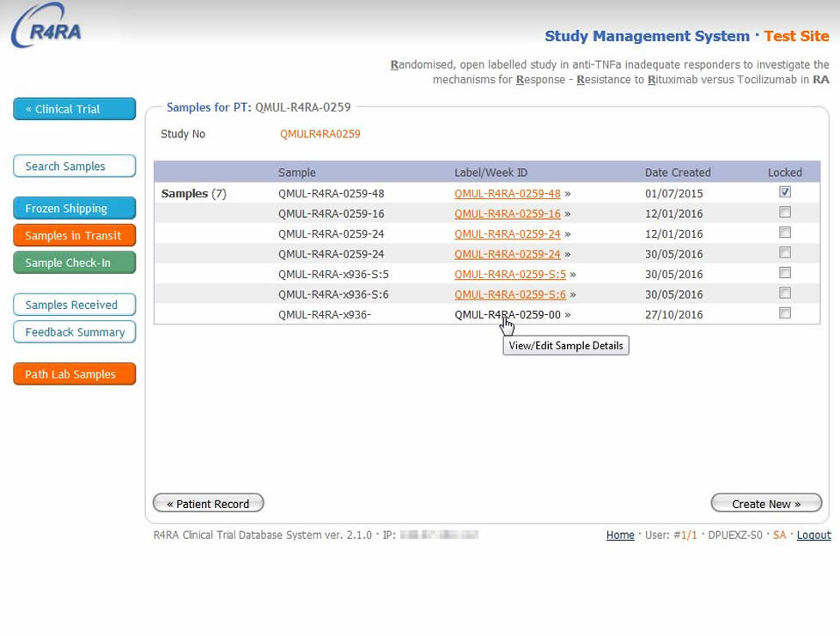The height and width of the screenshot is (636, 840).
Task: Select Samples in Transit
Action: pos(74,236)
